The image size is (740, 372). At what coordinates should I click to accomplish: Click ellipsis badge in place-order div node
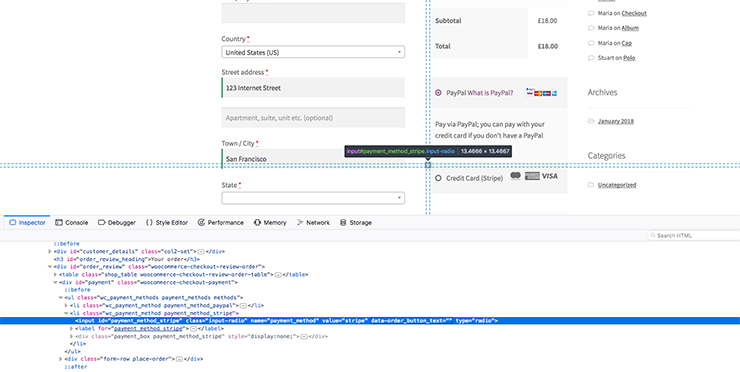pos(179,359)
